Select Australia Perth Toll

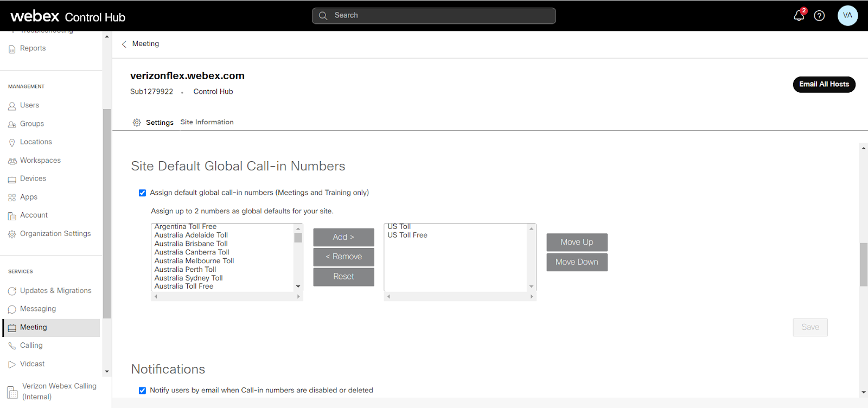(x=185, y=270)
